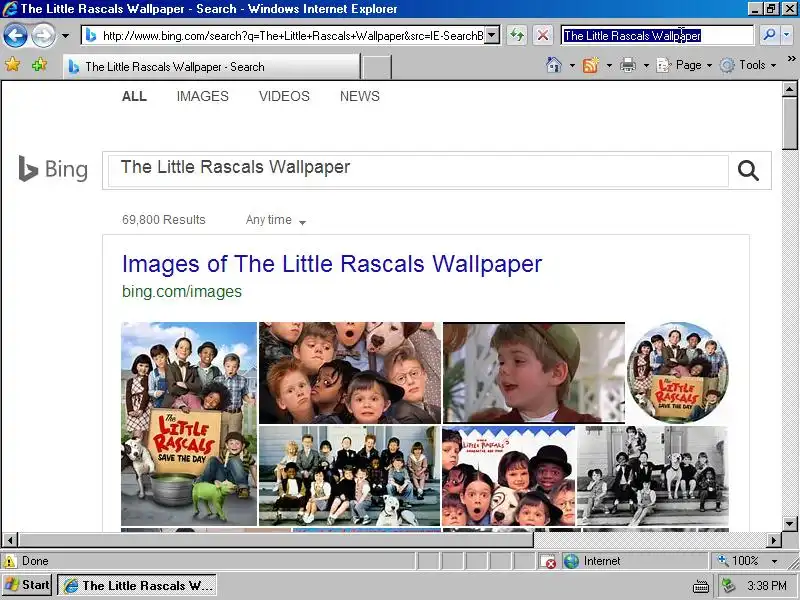Click the warning icon in status bar

(10, 561)
